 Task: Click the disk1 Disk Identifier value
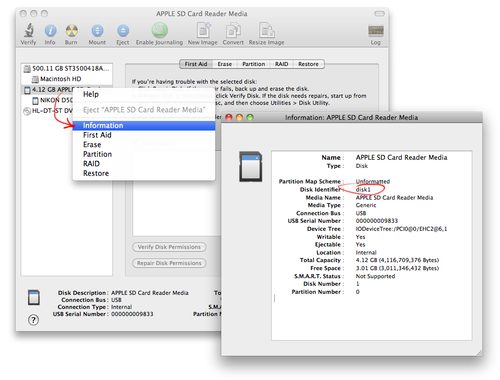363,190
